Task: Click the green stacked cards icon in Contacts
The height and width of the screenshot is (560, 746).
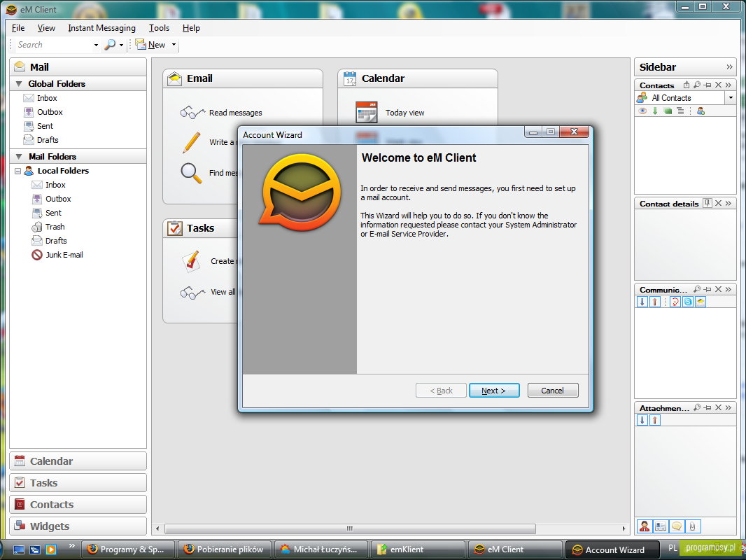Action: 668,111
